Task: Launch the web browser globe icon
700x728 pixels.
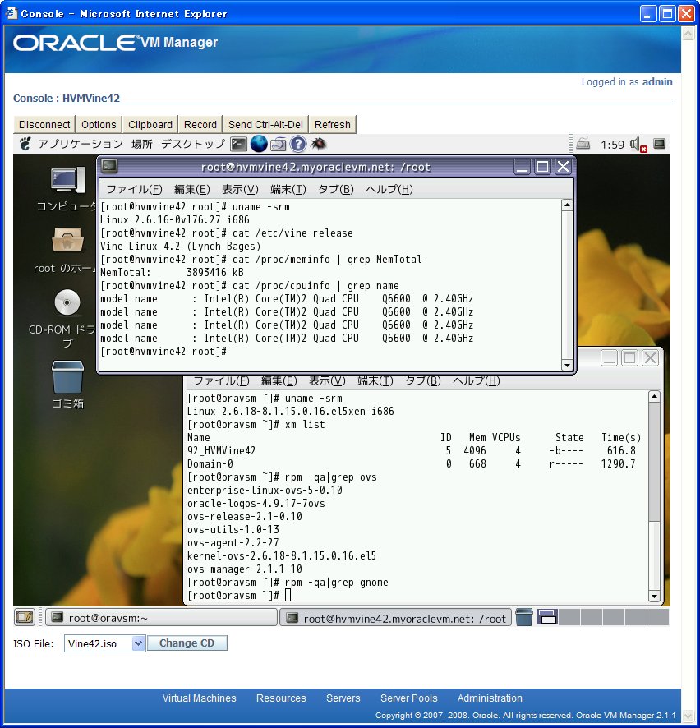Action: (x=259, y=144)
